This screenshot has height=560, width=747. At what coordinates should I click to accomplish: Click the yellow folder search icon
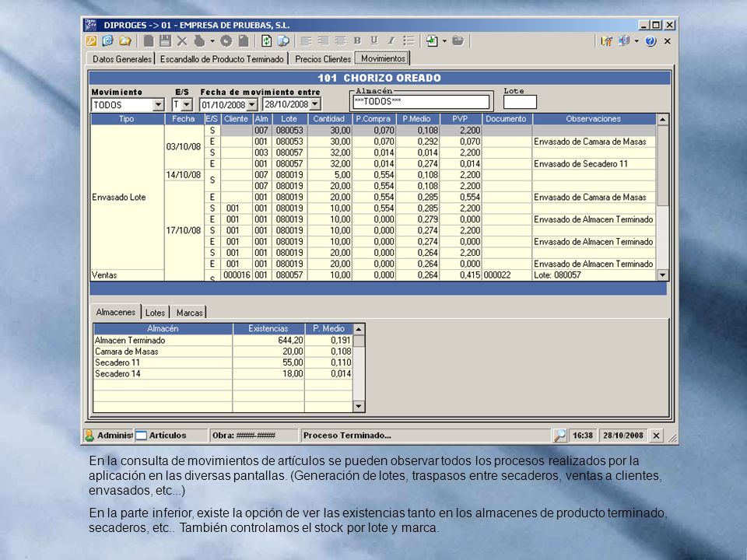point(125,41)
